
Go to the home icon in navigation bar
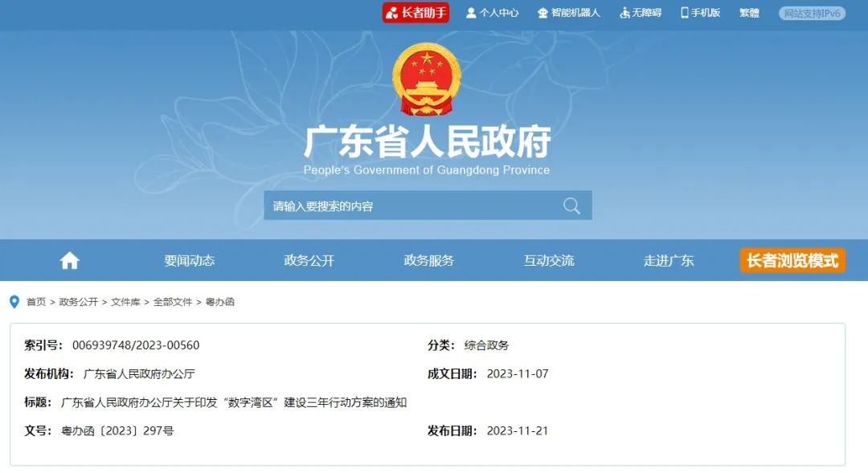[70, 260]
